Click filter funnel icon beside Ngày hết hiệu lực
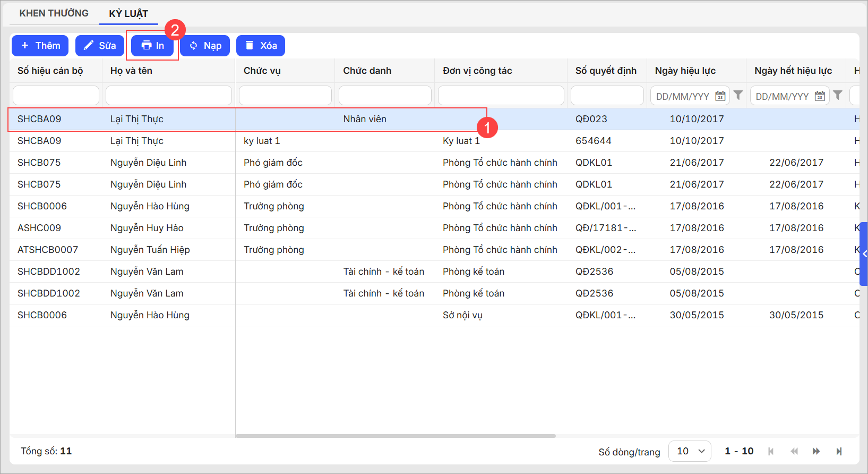868x474 pixels. [838, 95]
